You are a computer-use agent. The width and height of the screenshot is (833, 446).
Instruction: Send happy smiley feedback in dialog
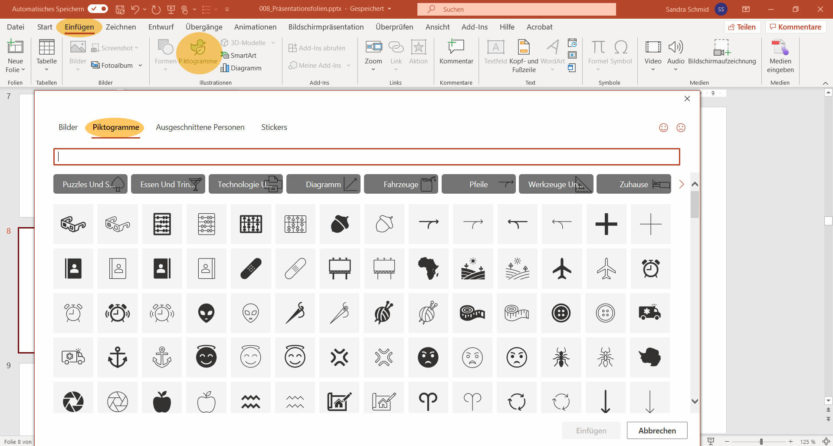[663, 128]
